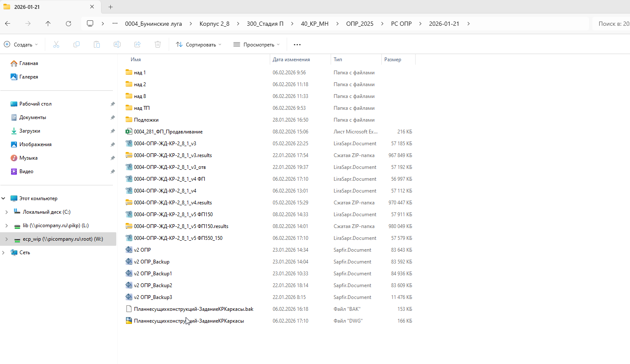
Task: Click the PC monitor icon in address bar
Action: pos(90,24)
